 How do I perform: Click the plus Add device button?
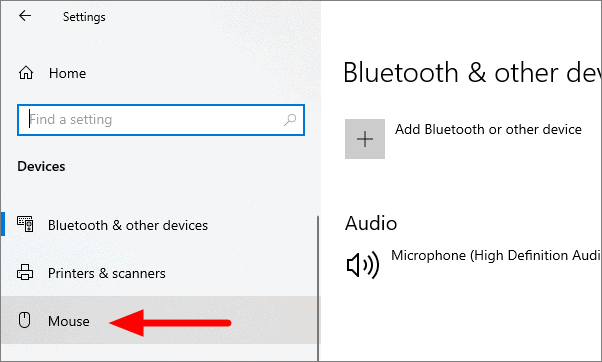pyautogui.click(x=365, y=139)
